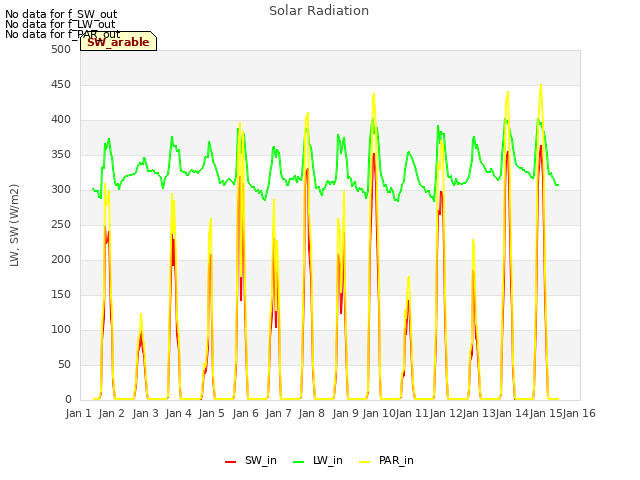Click the 'No data for f_PAR_out' message
Screen dimensions: 640x480
[62, 34]
